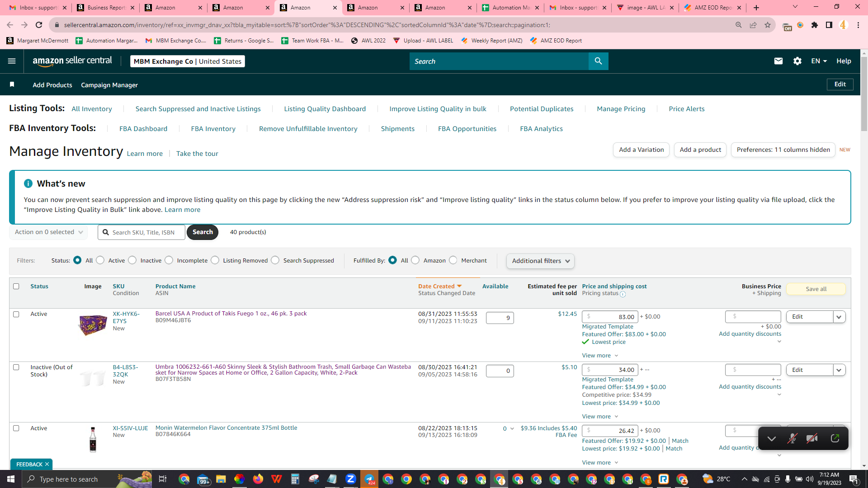Expand View more for Umbra row pricing
This screenshot has width=868, height=488.
(x=600, y=417)
